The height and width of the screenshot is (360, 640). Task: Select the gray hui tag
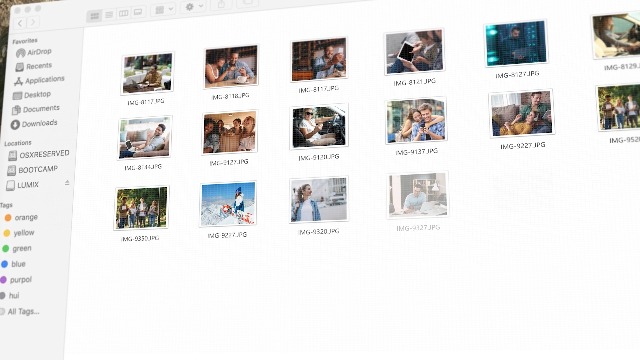pyautogui.click(x=9, y=296)
